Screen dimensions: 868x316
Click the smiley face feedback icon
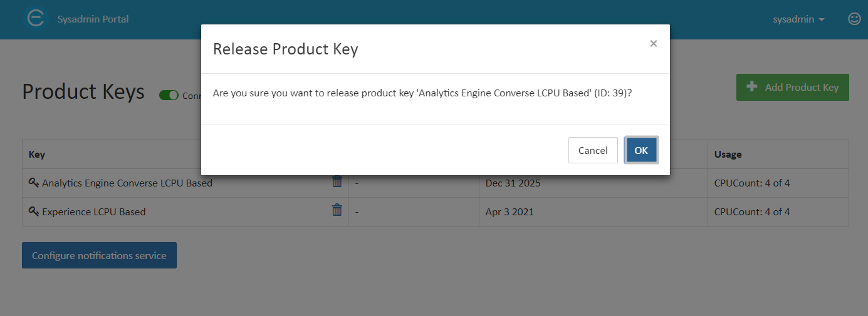[x=854, y=19]
